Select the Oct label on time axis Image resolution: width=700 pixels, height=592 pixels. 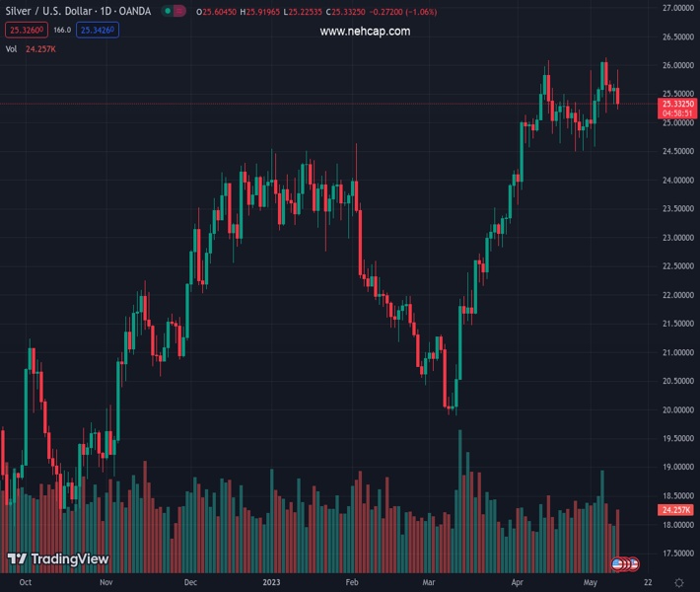(x=27, y=582)
